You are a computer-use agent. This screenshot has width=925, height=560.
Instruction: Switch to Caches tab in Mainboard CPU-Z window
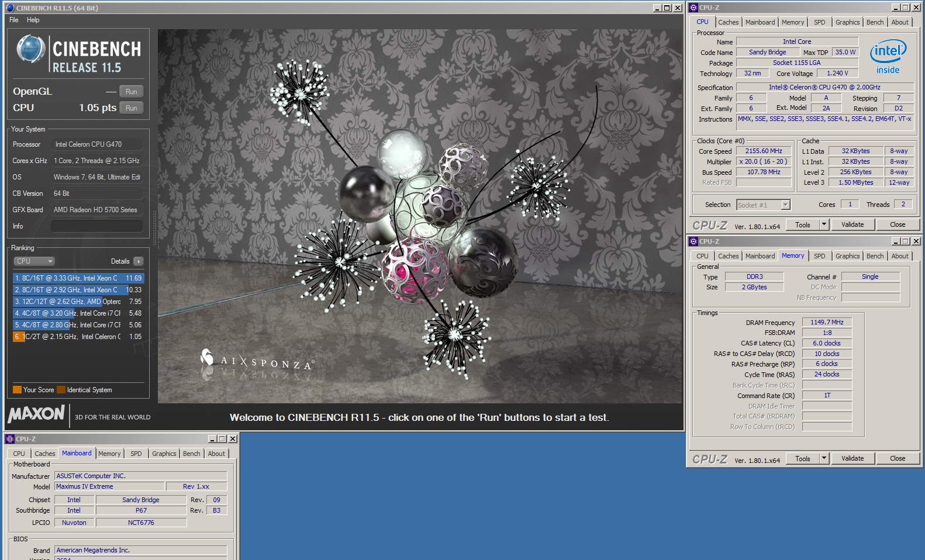45,454
